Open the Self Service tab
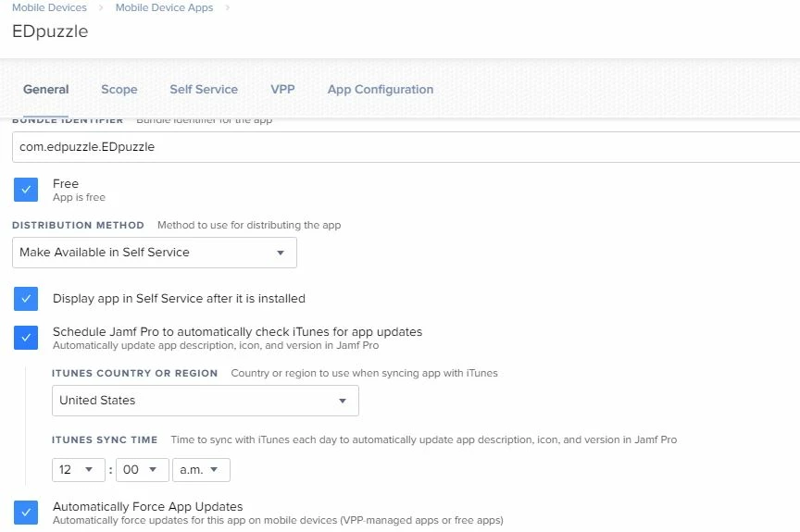 tap(204, 89)
